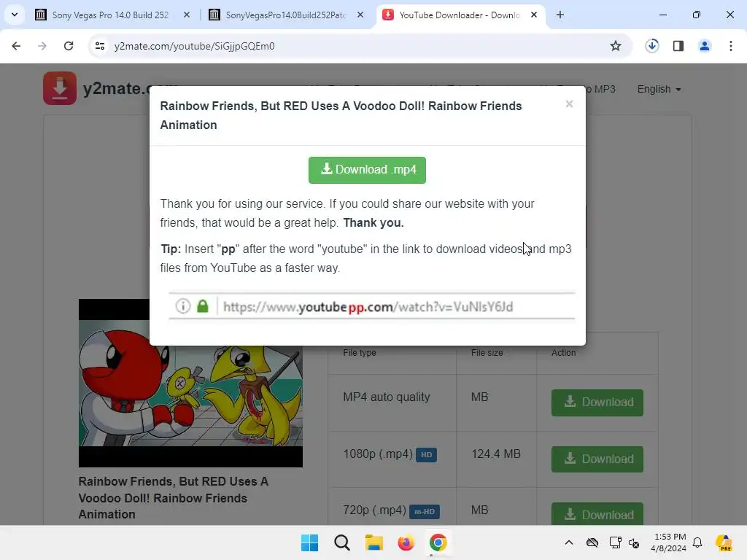The width and height of the screenshot is (747, 560).
Task: Show hidden system tray icons
Action: coord(569,542)
